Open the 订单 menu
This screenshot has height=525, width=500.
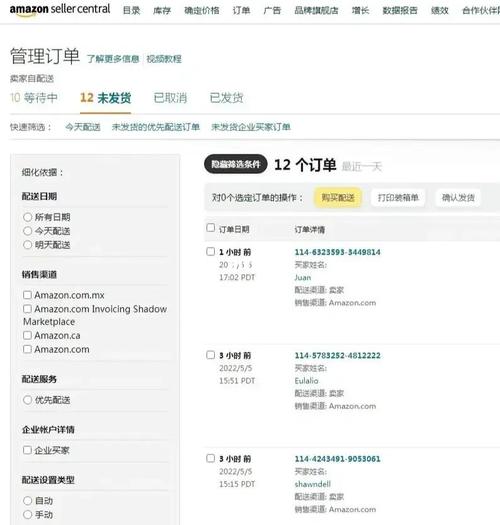(241, 10)
